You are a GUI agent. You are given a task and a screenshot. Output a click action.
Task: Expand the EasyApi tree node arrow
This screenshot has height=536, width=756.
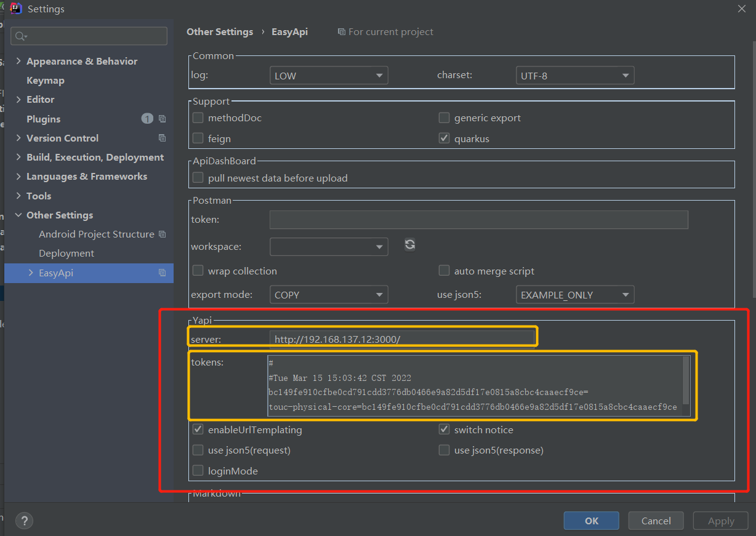coord(31,273)
